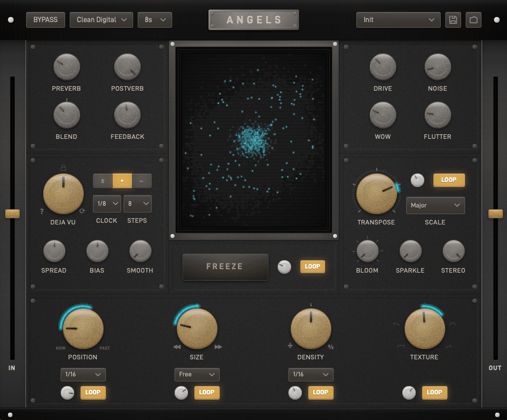Open the Clean Digital mode dropdown
The width and height of the screenshot is (507, 420).
click(x=101, y=20)
